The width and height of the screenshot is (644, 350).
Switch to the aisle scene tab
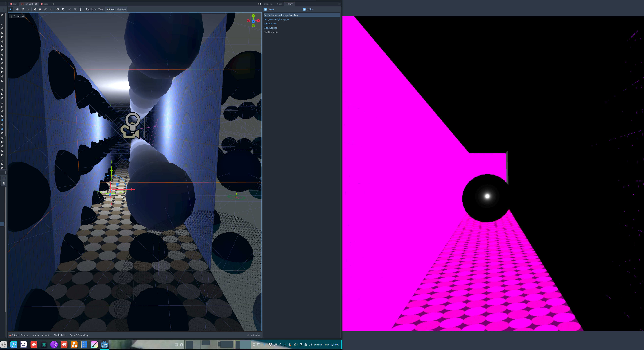point(45,4)
